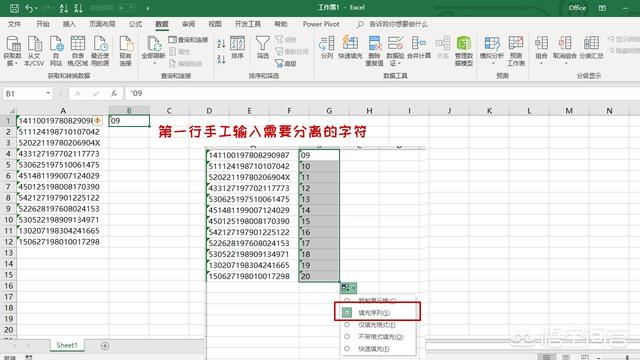The image size is (640, 360).
Task: Click Flash Fill (快速填充) ribbon icon
Action: tap(350, 48)
